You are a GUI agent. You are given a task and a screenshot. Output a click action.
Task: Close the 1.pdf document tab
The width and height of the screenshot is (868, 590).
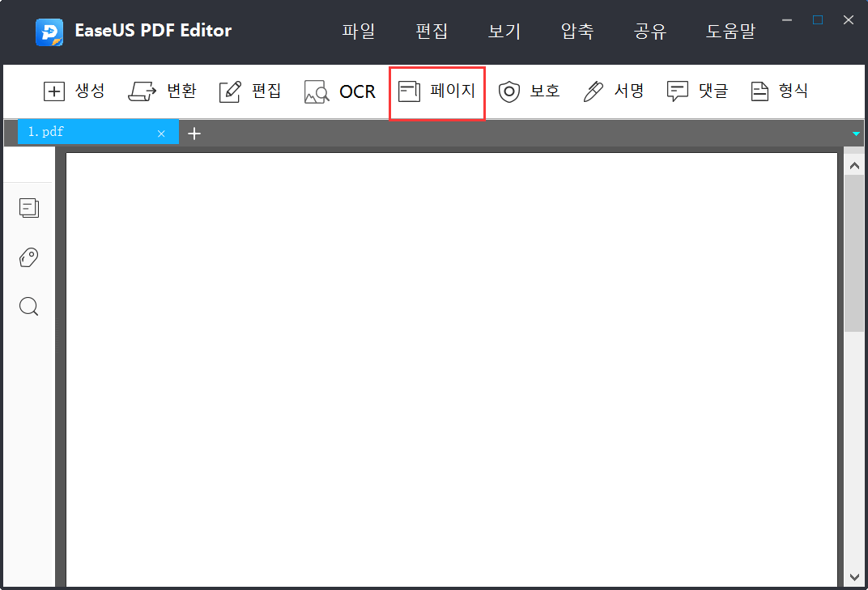pos(161,132)
